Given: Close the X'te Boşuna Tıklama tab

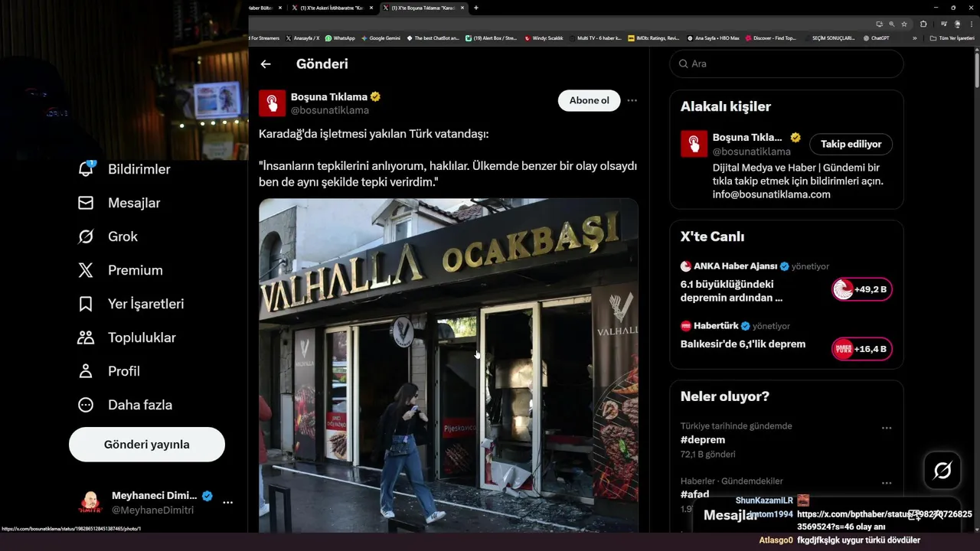Looking at the screenshot, I should tap(462, 8).
